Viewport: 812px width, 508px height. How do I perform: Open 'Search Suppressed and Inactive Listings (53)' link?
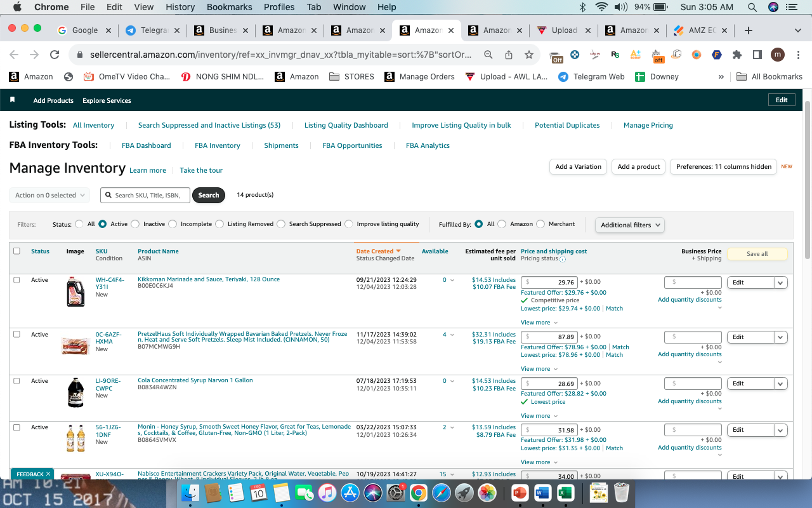click(209, 125)
